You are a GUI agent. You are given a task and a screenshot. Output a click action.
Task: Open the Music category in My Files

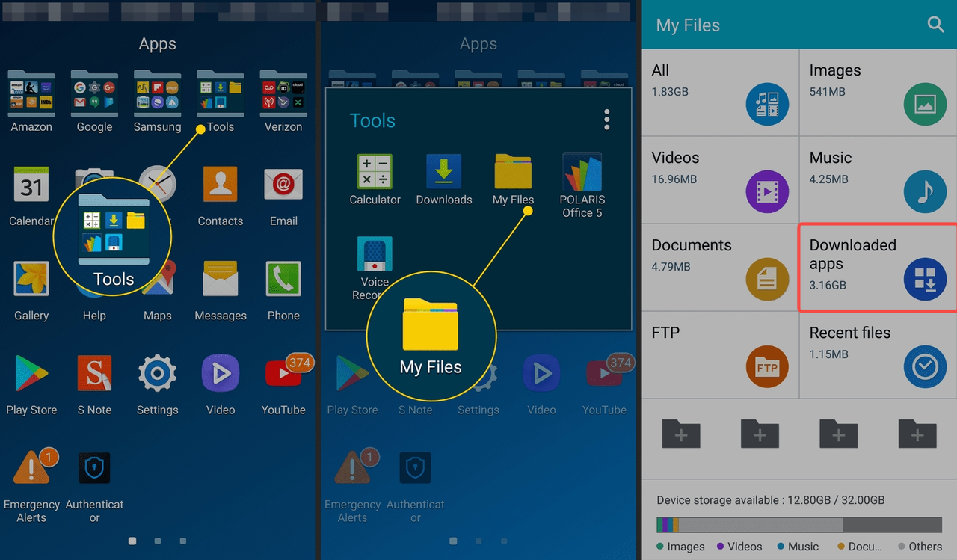coord(878,179)
